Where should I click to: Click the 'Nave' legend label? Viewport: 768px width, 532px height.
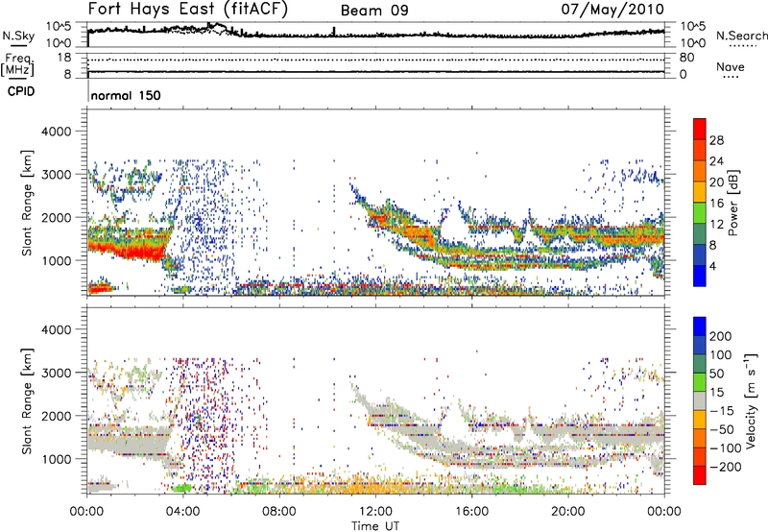point(731,66)
